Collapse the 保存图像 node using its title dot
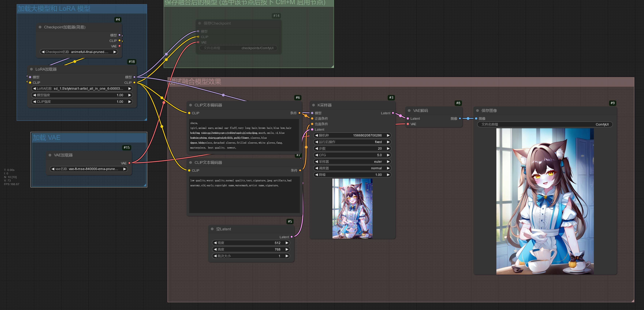 (477, 110)
